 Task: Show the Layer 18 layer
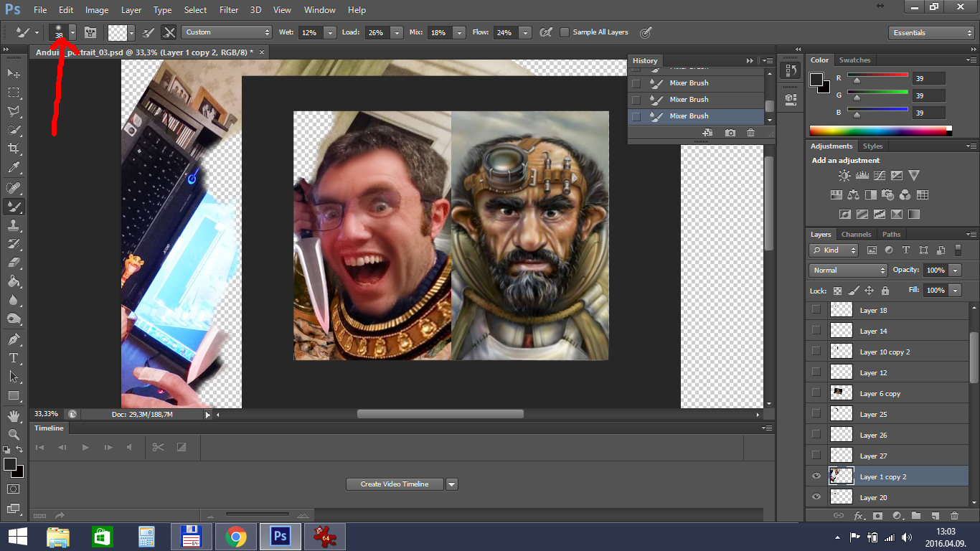[816, 310]
